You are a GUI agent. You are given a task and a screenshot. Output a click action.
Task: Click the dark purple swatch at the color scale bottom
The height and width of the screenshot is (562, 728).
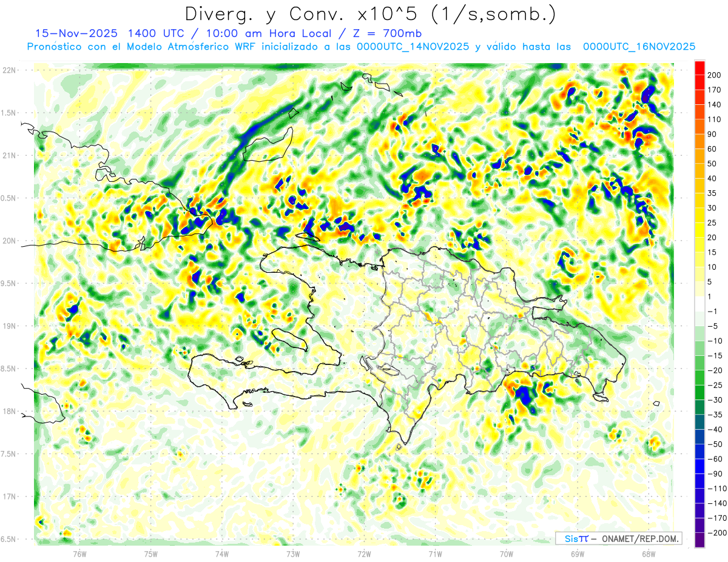click(699, 540)
